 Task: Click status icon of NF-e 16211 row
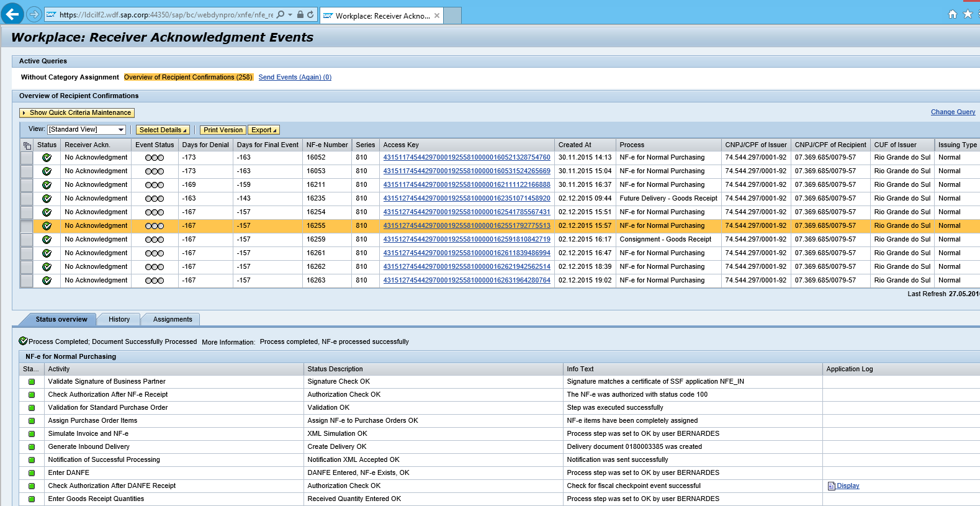(47, 185)
